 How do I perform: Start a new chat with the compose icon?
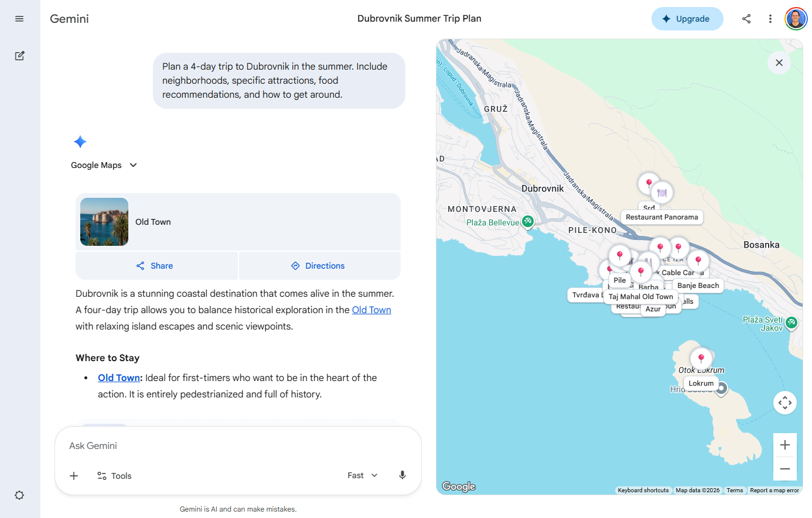[19, 55]
